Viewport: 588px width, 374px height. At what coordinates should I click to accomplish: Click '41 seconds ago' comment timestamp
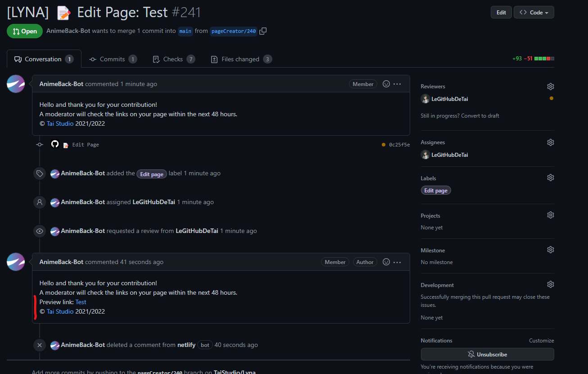tap(142, 262)
